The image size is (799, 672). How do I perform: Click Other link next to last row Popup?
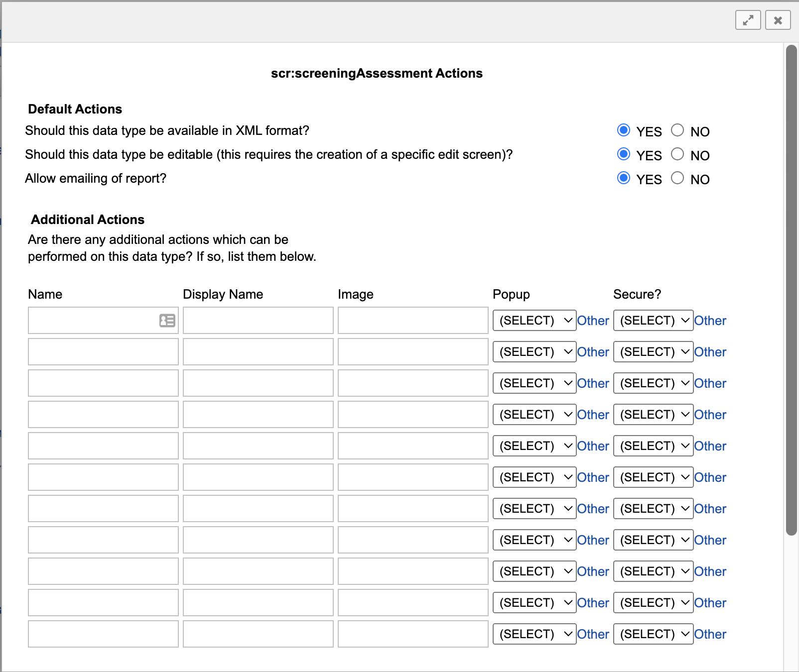pyautogui.click(x=593, y=635)
